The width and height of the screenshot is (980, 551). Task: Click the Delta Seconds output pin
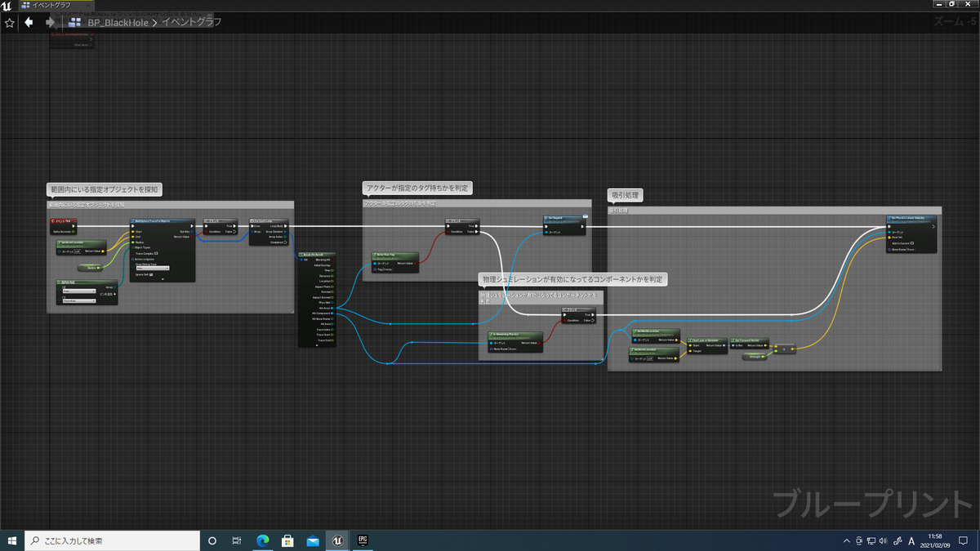point(74,232)
